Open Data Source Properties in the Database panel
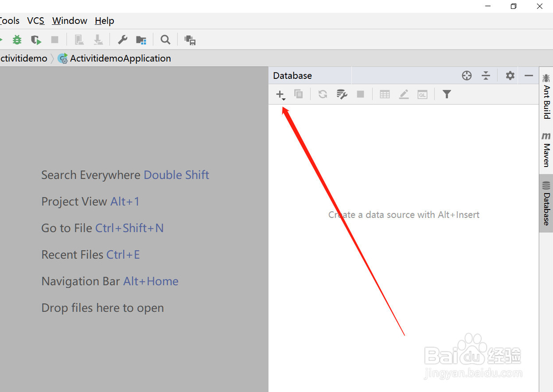The width and height of the screenshot is (553, 392). click(342, 94)
